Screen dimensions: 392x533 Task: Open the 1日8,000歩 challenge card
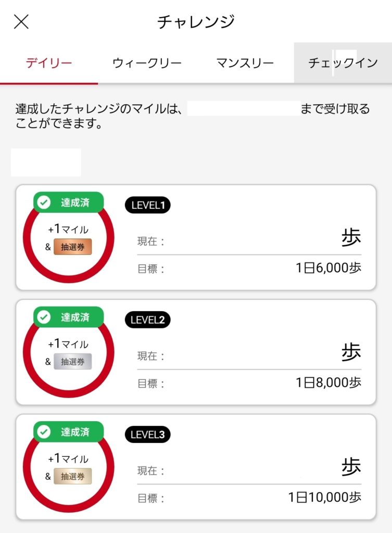[196, 352]
